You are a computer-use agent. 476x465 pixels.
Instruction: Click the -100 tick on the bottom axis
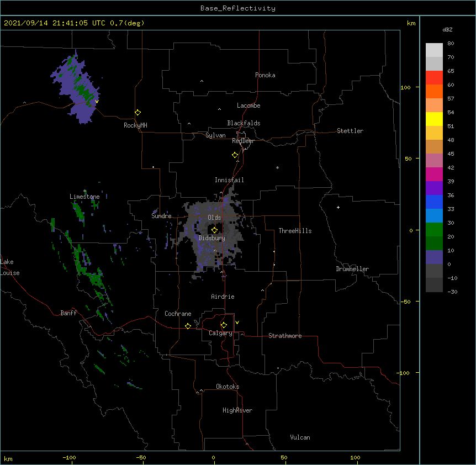pos(69,457)
